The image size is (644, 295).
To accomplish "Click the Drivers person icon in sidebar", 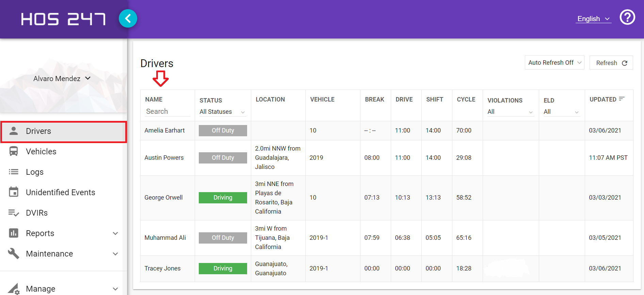I will (14, 131).
